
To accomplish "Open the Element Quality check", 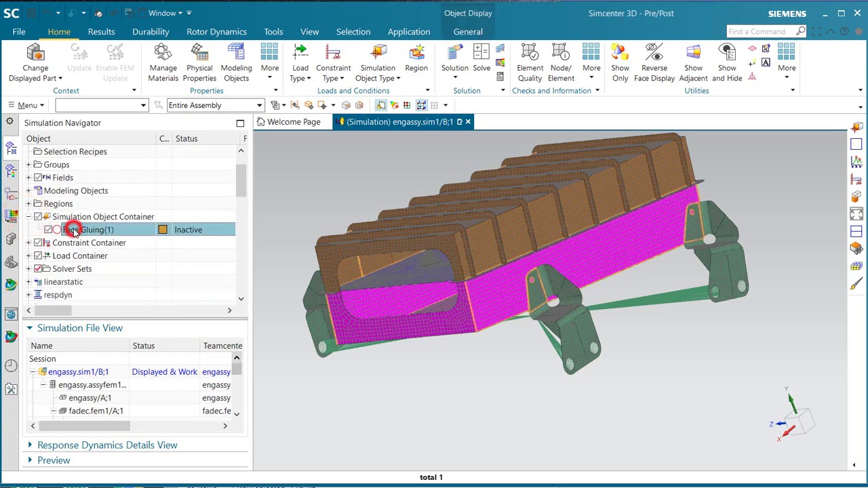I will point(530,63).
